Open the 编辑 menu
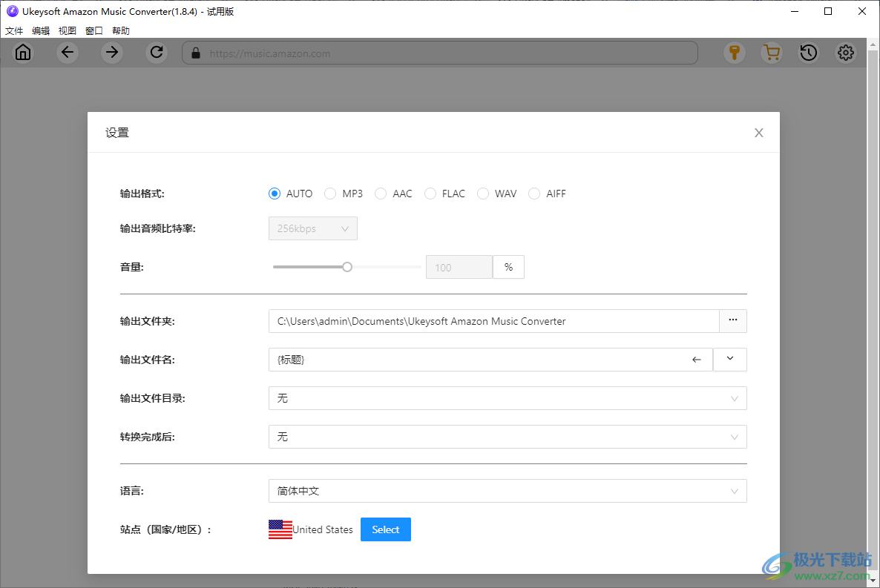The height and width of the screenshot is (588, 880). tap(40, 31)
